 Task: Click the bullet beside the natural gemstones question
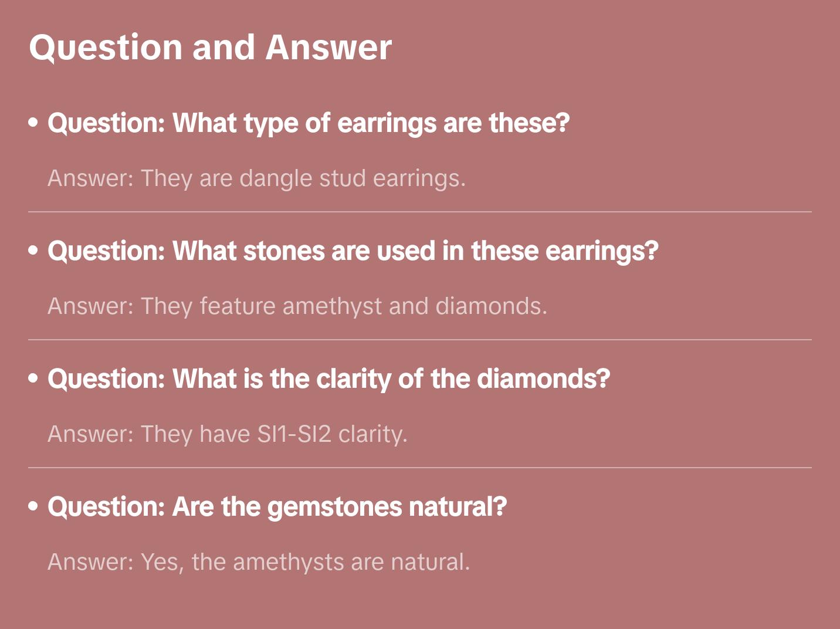pyautogui.click(x=33, y=506)
